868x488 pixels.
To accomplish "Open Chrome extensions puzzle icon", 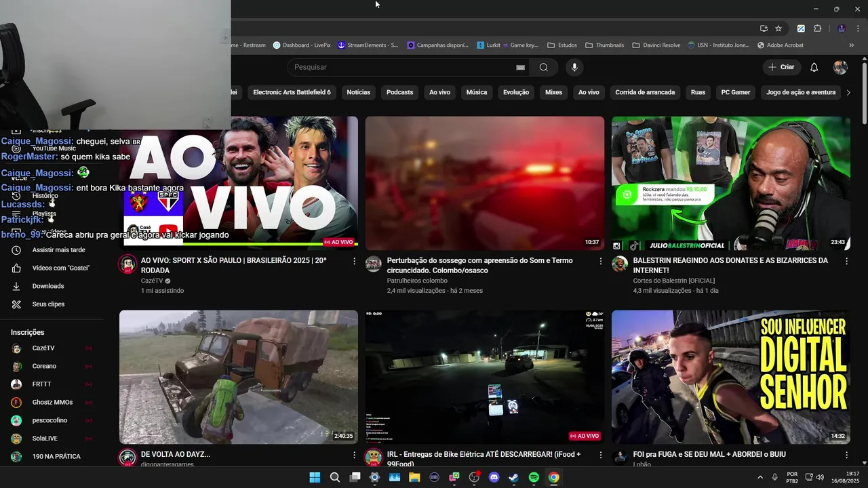I will 817,28.
